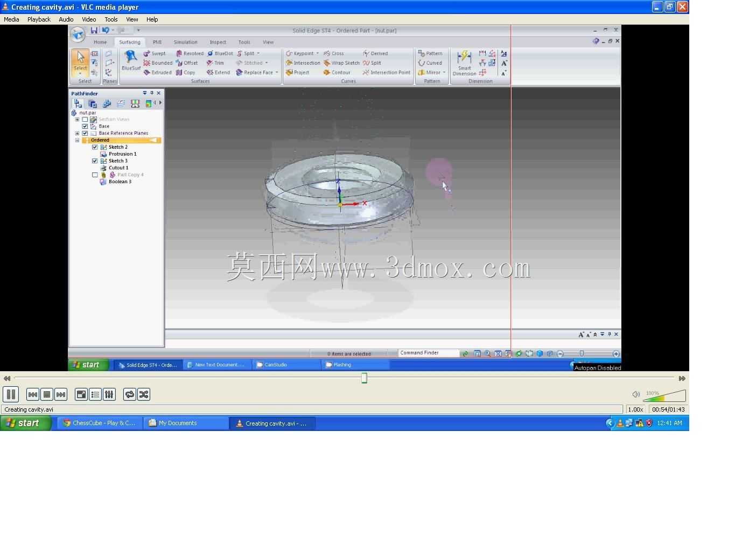This screenshot has height=535, width=756.
Task: Open the Video menu
Action: click(89, 19)
